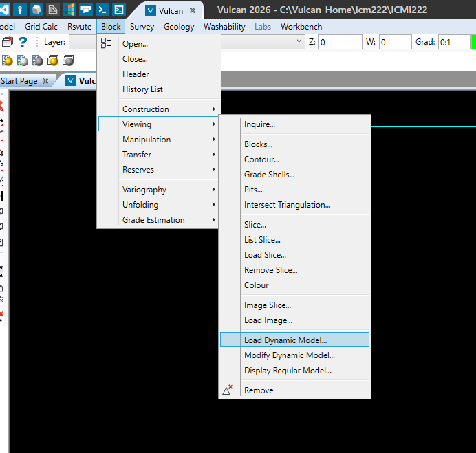Choose Open... from the Block menu

(158, 44)
